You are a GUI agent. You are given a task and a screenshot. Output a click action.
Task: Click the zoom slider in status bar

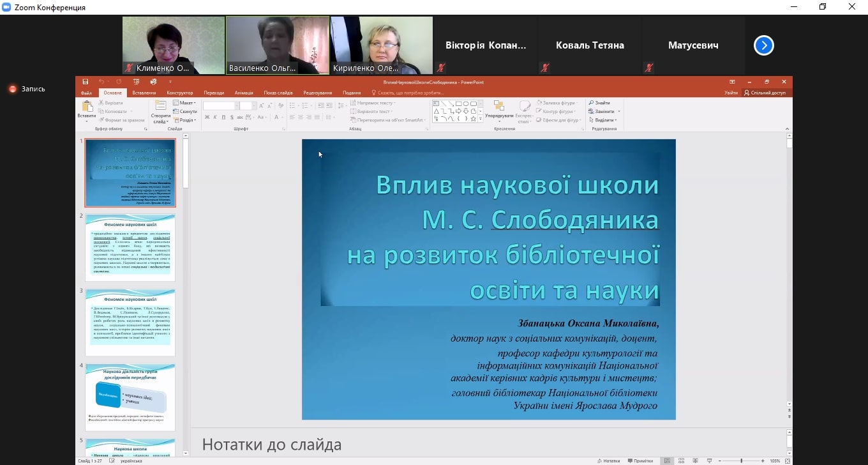pos(741,461)
